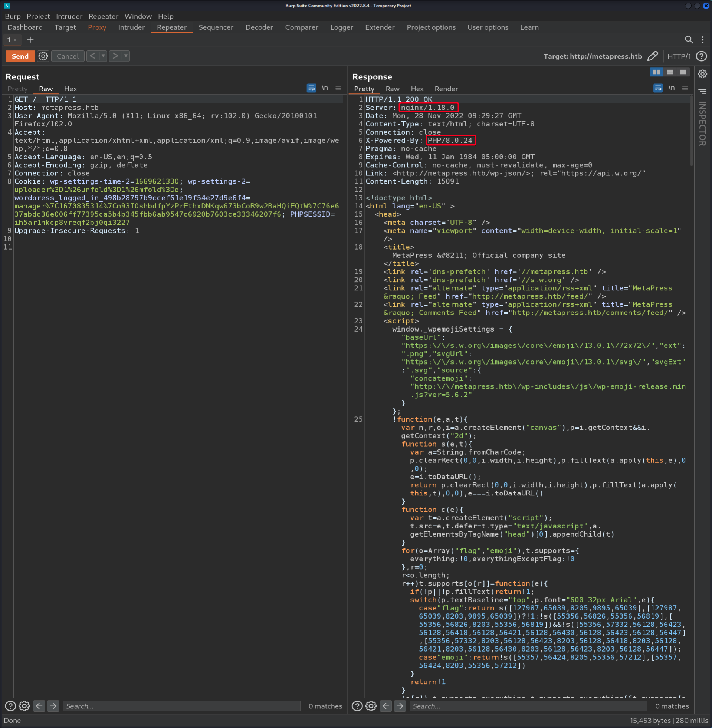Open the Extender tab
This screenshot has width=712, height=728.
pos(380,27)
